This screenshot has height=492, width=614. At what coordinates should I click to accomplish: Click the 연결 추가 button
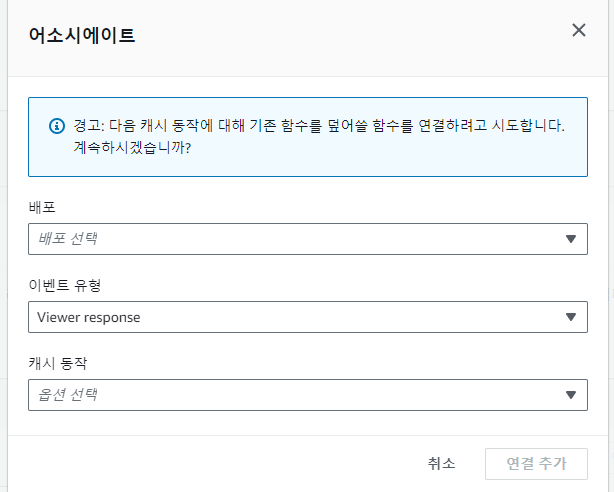tap(536, 464)
